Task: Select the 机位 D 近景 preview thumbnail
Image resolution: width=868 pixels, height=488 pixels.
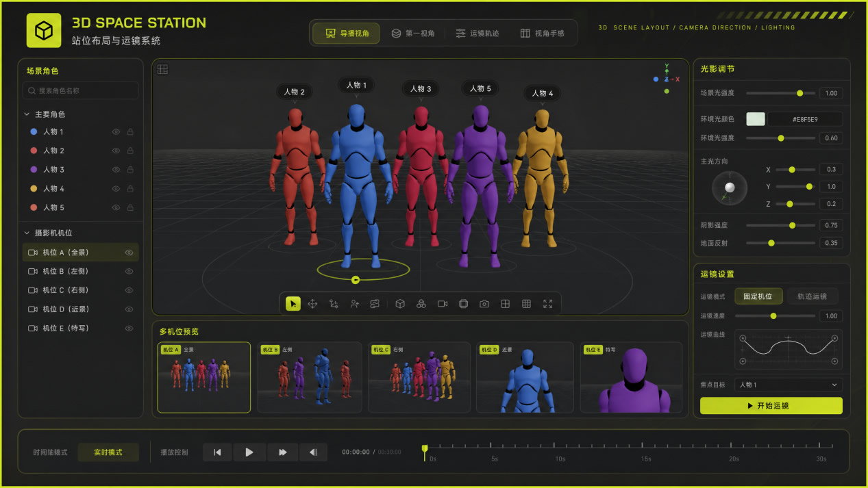Action: coord(525,377)
